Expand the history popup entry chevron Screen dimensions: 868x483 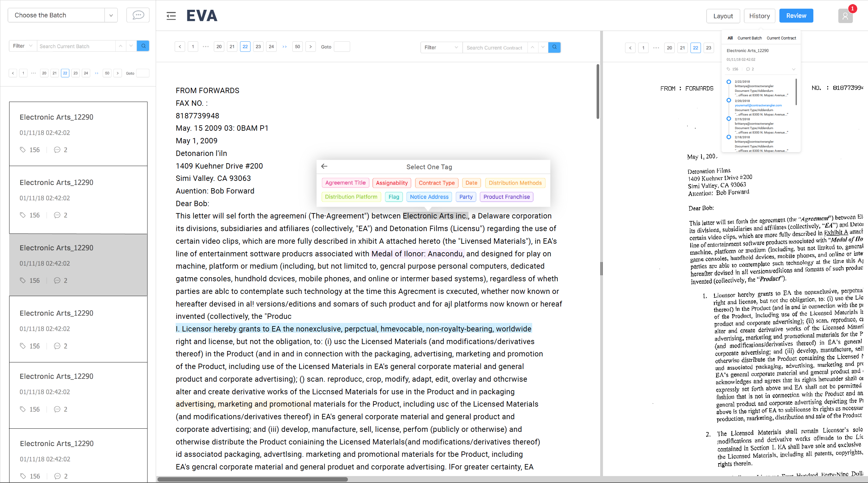(793, 69)
